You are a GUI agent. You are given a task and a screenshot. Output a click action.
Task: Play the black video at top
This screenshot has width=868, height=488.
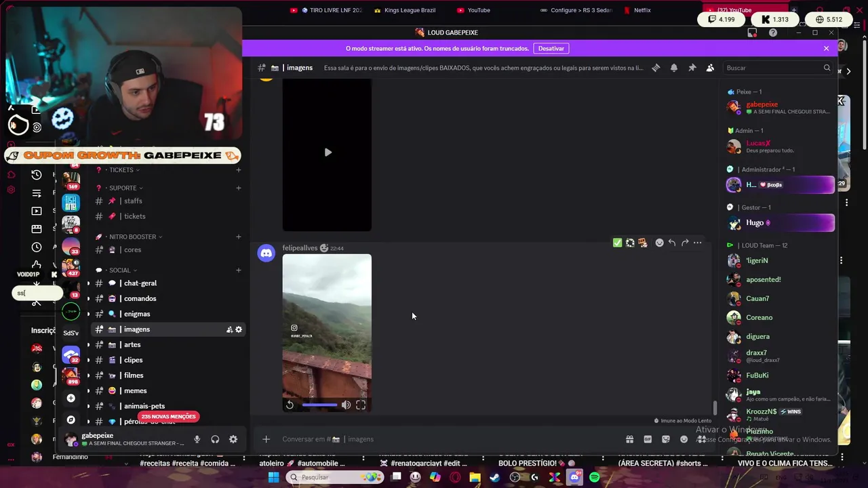(328, 152)
